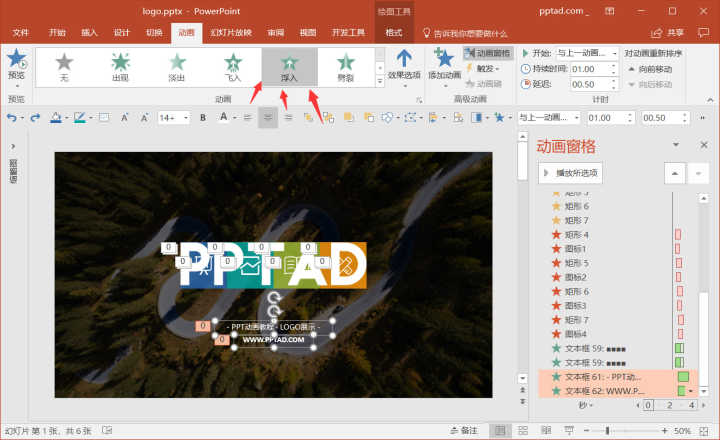Toggle the Animation Pane (动画窗格) button
The height and width of the screenshot is (440, 720).
coord(488,53)
